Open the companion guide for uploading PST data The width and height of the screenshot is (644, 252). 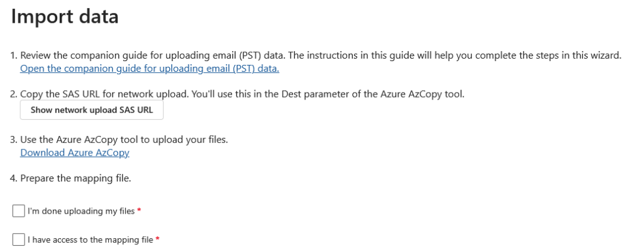(150, 69)
